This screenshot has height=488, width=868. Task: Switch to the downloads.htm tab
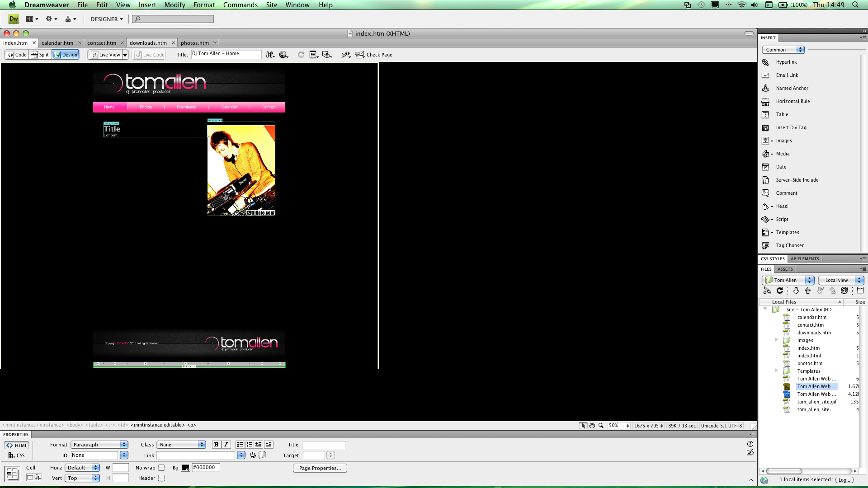click(x=148, y=43)
